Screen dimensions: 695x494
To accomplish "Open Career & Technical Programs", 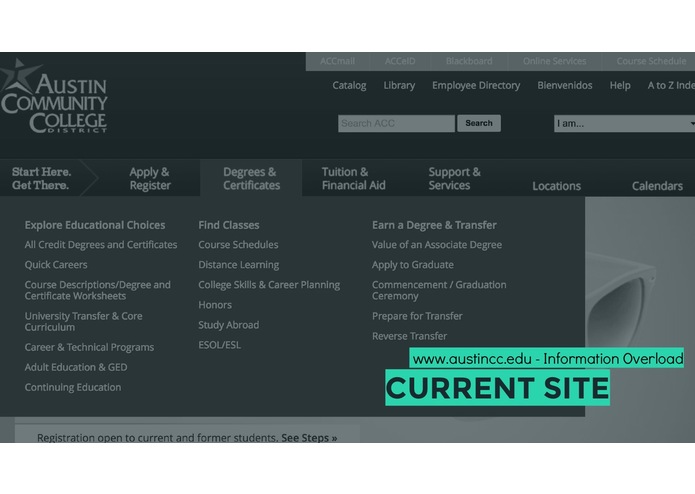I will pos(89,347).
